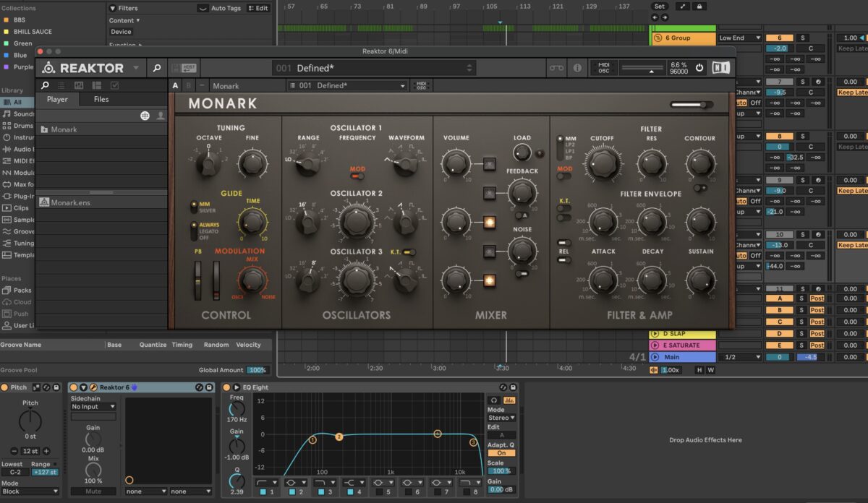Click the Global Amount 100% field

[257, 370]
